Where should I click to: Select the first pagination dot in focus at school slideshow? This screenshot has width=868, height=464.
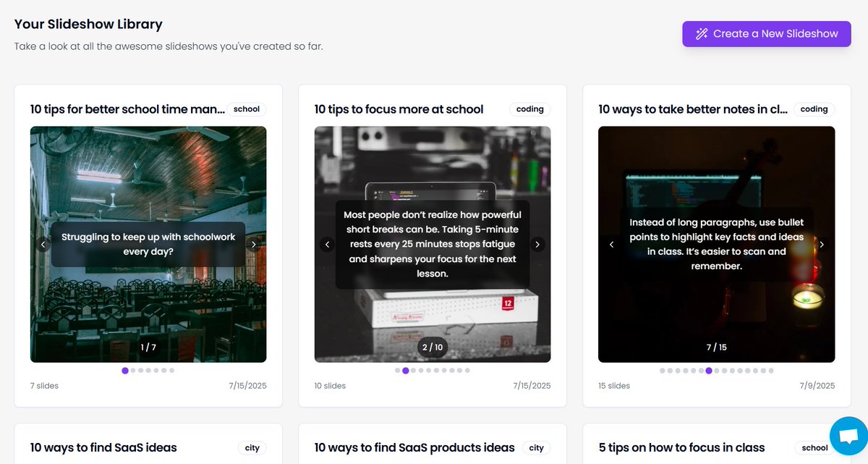coord(398,371)
